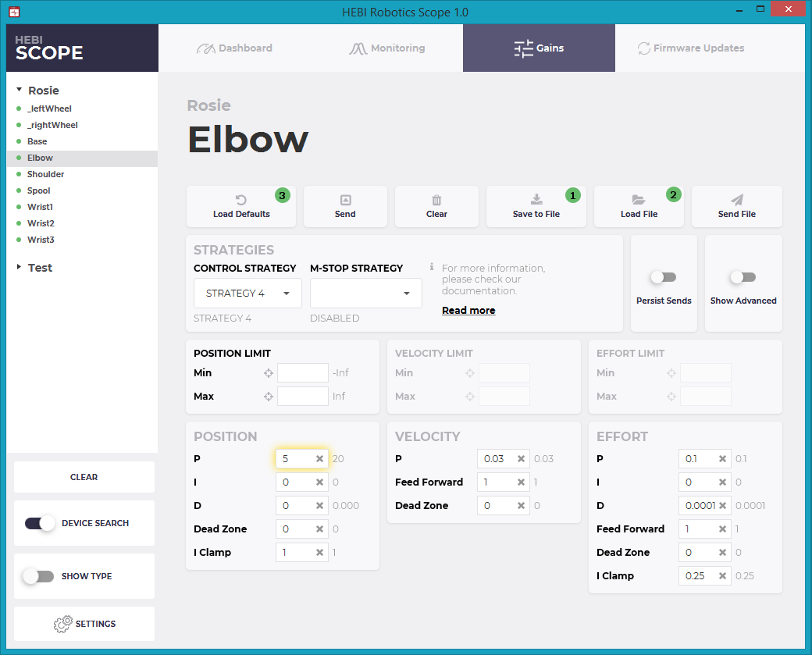Click the Save to File download icon
Viewport: 812px width, 655px height.
point(536,199)
